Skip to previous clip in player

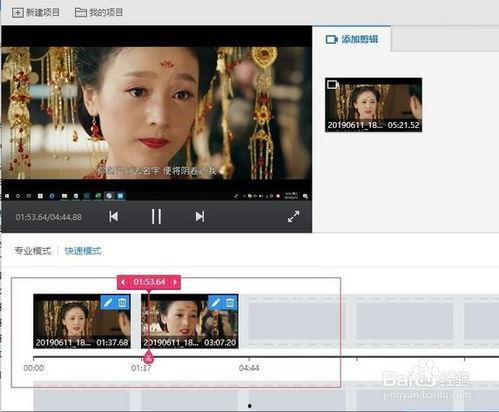click(114, 217)
